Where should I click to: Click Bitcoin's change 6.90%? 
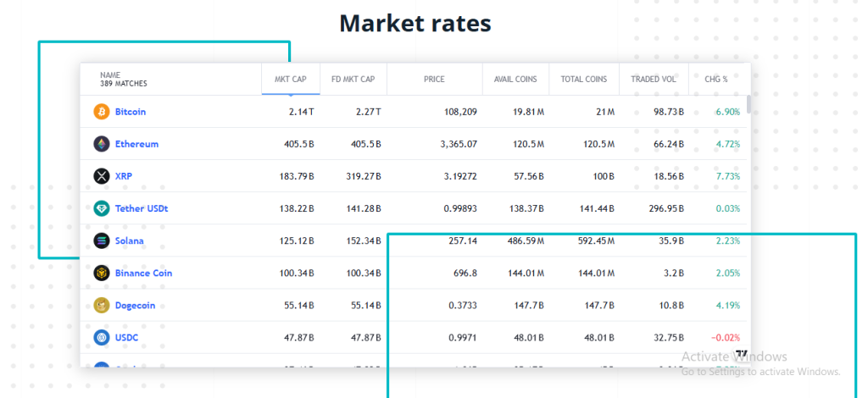point(728,112)
